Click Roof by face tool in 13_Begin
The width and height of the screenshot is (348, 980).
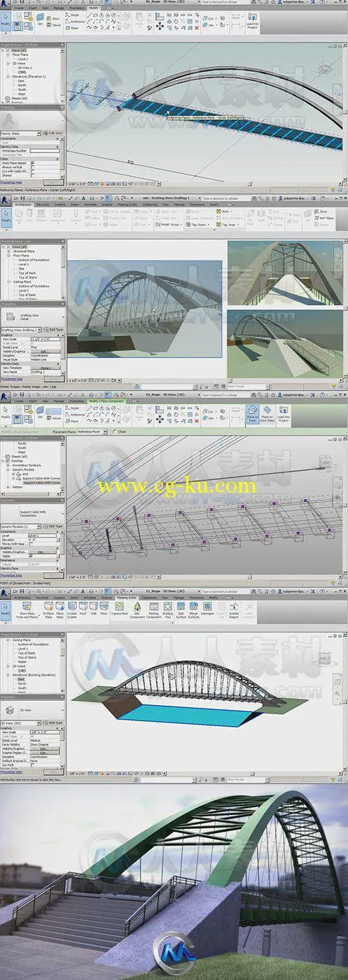pyautogui.click(x=83, y=608)
